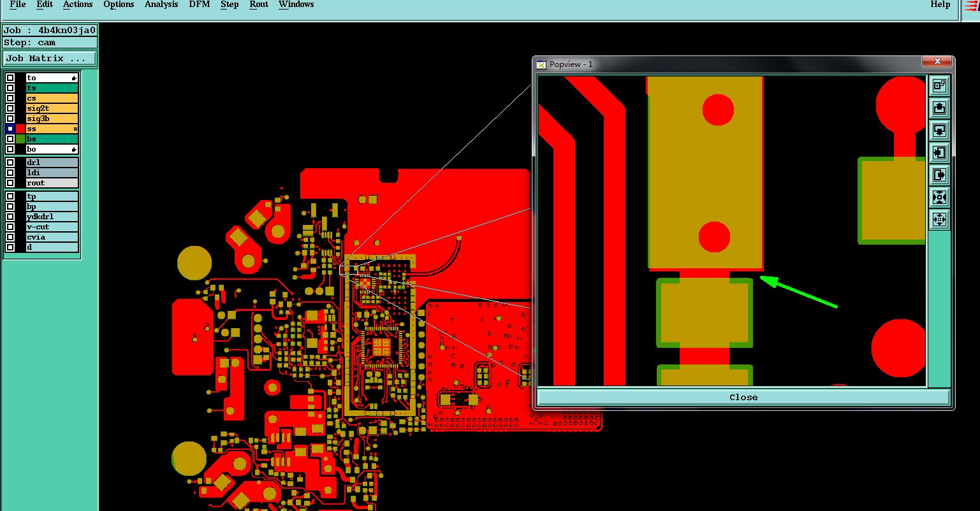Select the ss layer name

coord(52,129)
